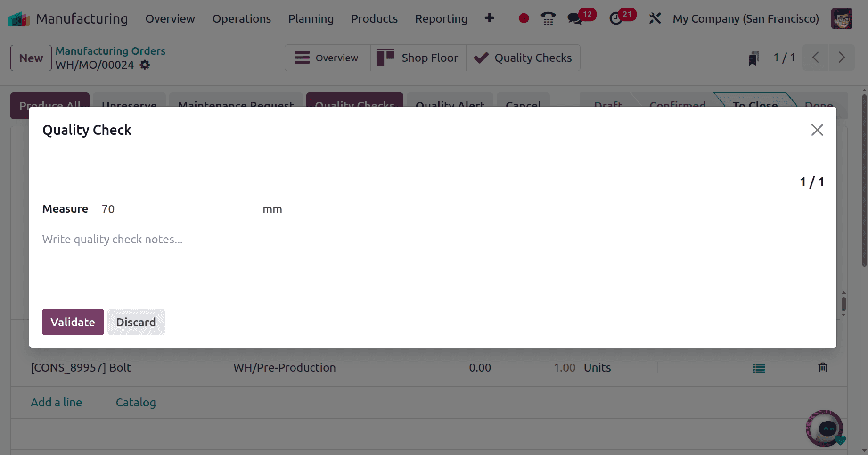
Task: Check the Bolt component row checkbox
Action: (663, 368)
